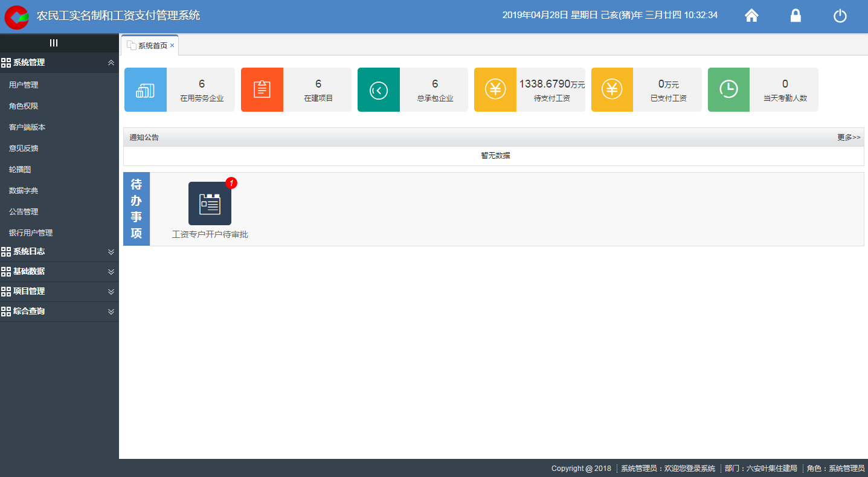Click the 1338.6790万元 value
The height and width of the screenshot is (477, 868).
[x=552, y=84]
